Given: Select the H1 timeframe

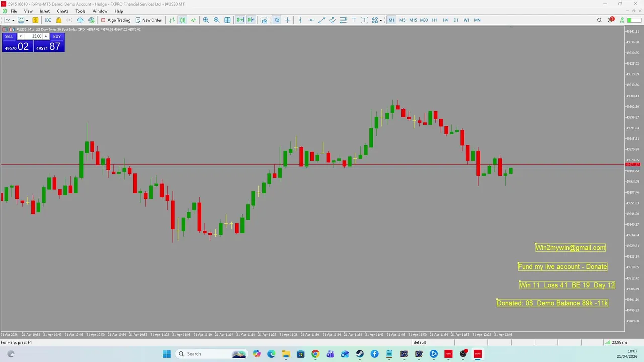Looking at the screenshot, I should click(434, 20).
